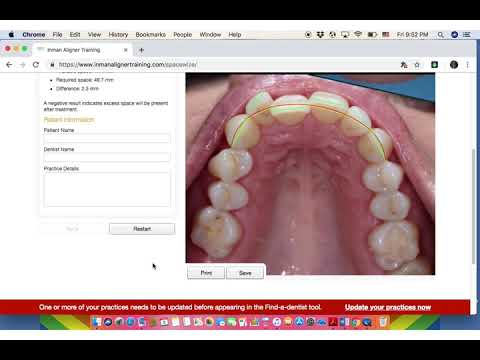Open the Bookmarks menu

[151, 35]
